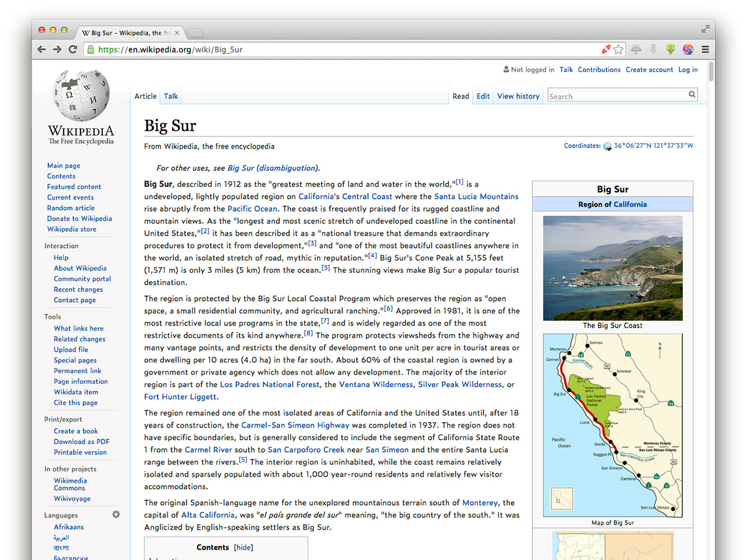Click the Recent changes link
The image size is (747, 560).
tap(78, 289)
